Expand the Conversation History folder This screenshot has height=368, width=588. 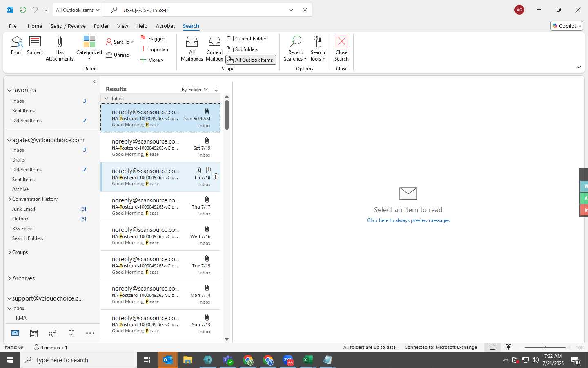coord(9,199)
